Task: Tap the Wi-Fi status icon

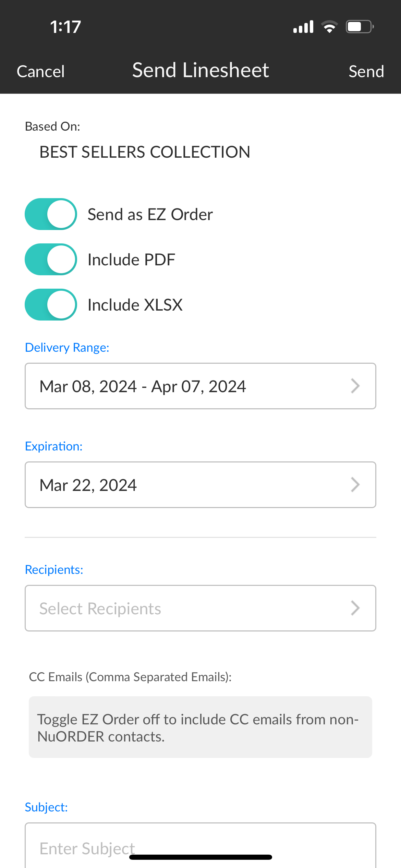Action: coord(329,27)
